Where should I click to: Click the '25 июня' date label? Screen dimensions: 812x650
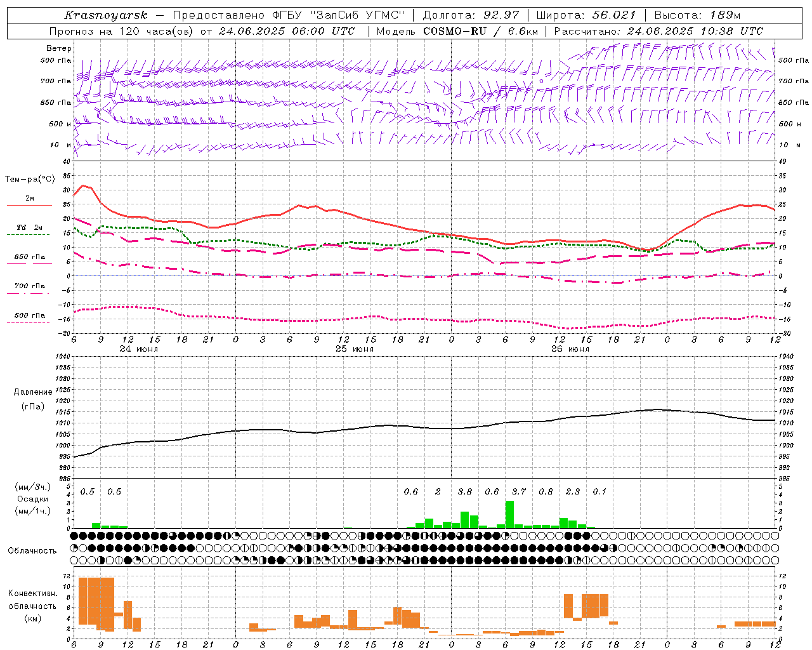click(355, 349)
